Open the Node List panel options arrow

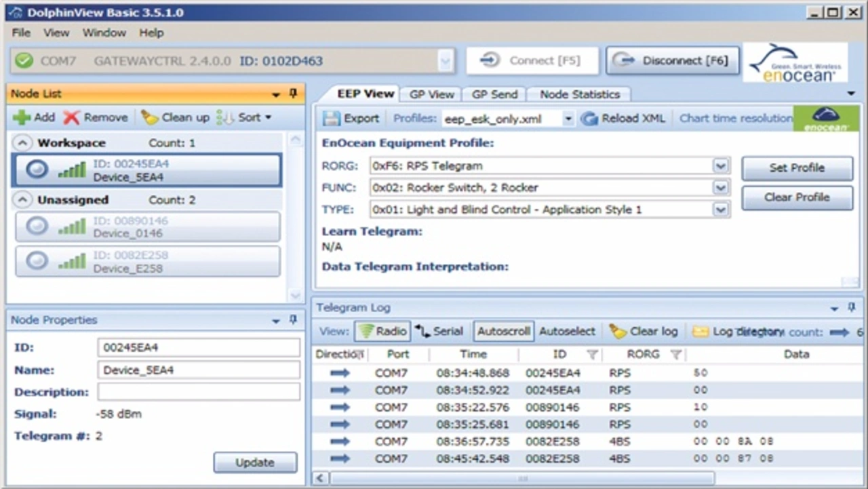tap(276, 94)
